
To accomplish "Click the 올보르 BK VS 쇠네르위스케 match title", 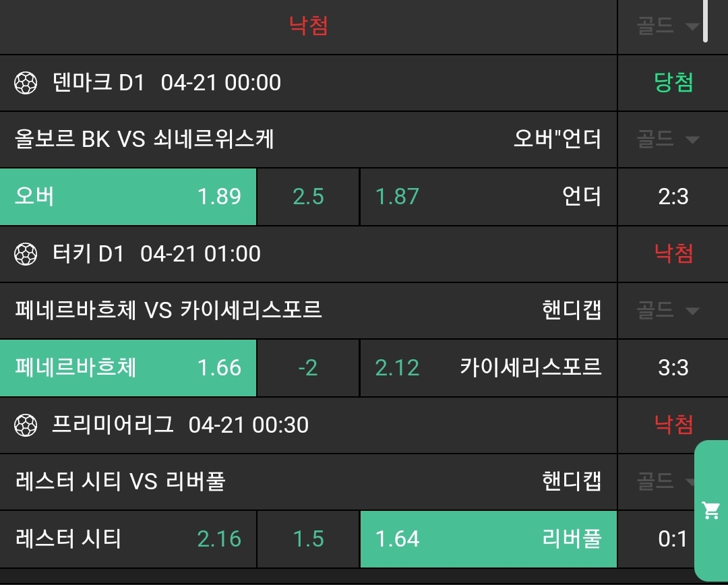I will click(x=144, y=140).
